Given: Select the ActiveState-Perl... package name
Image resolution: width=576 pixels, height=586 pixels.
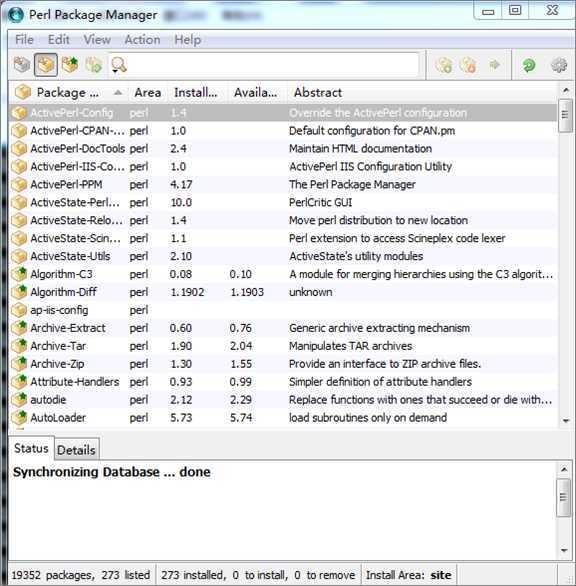Looking at the screenshot, I should (75, 203).
